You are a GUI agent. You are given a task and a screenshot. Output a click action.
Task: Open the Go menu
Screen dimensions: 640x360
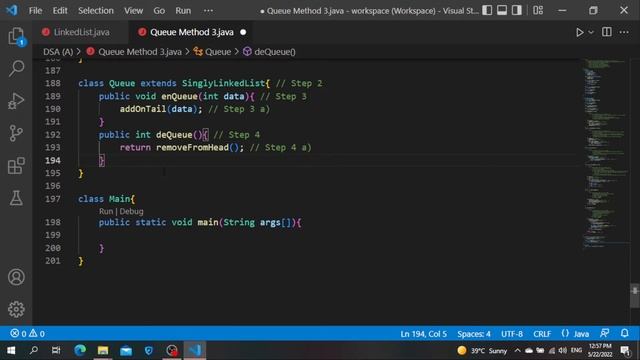click(x=159, y=11)
